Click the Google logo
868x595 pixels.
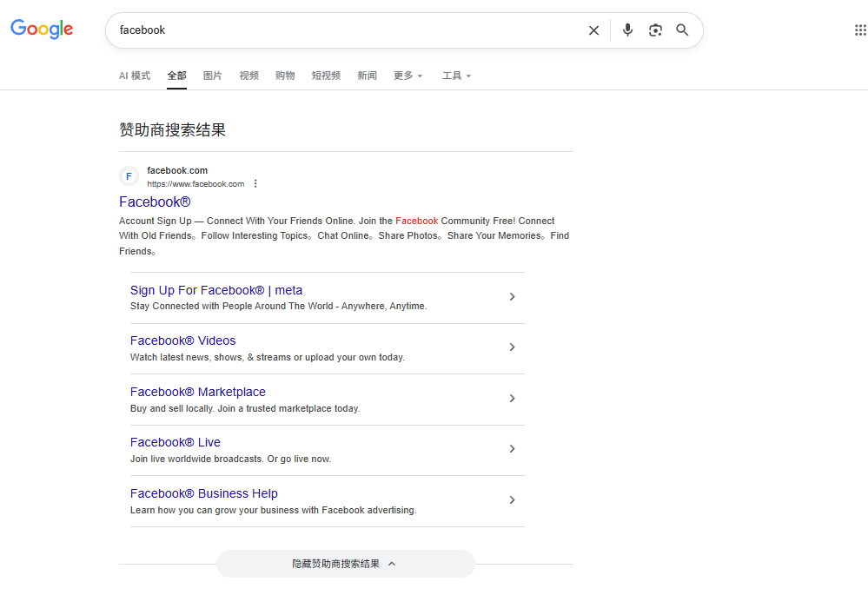tap(42, 30)
